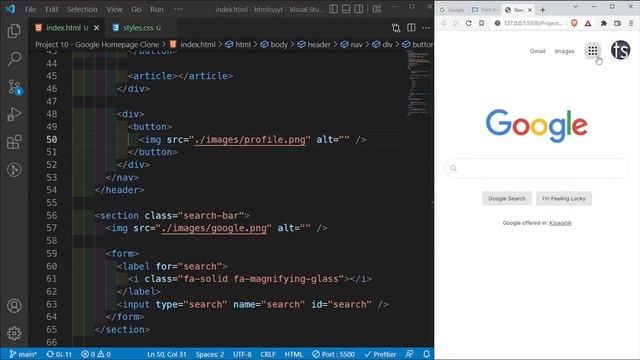Split the editor to the right
The height and width of the screenshot is (360, 640).
point(411,28)
